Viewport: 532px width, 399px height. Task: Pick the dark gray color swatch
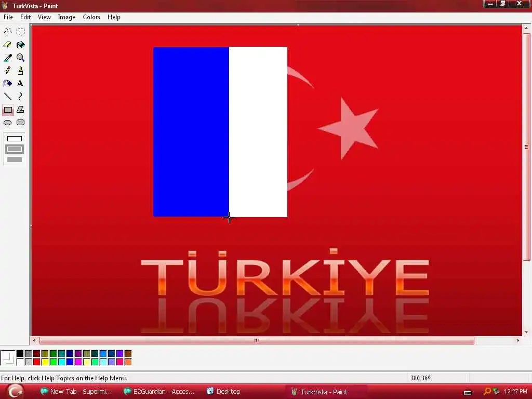click(x=29, y=353)
